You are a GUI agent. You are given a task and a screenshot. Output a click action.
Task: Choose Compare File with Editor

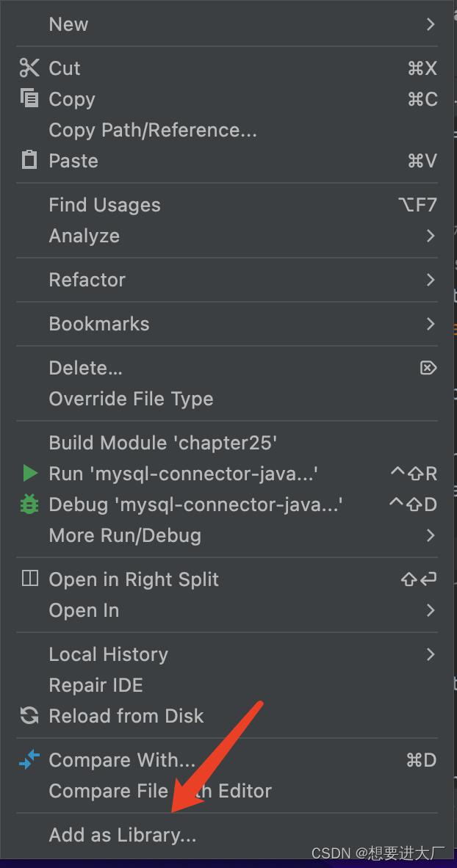(x=160, y=791)
